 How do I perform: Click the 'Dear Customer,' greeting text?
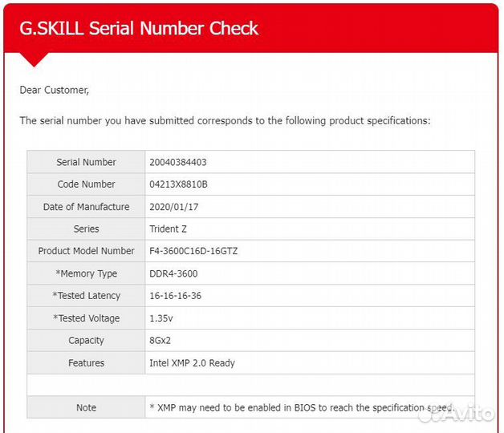point(55,90)
